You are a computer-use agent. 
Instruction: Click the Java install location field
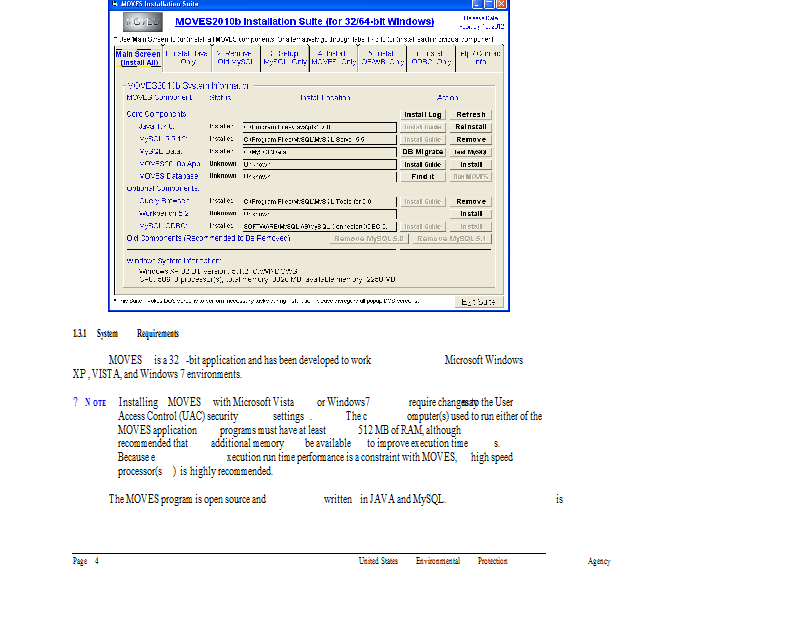click(319, 127)
